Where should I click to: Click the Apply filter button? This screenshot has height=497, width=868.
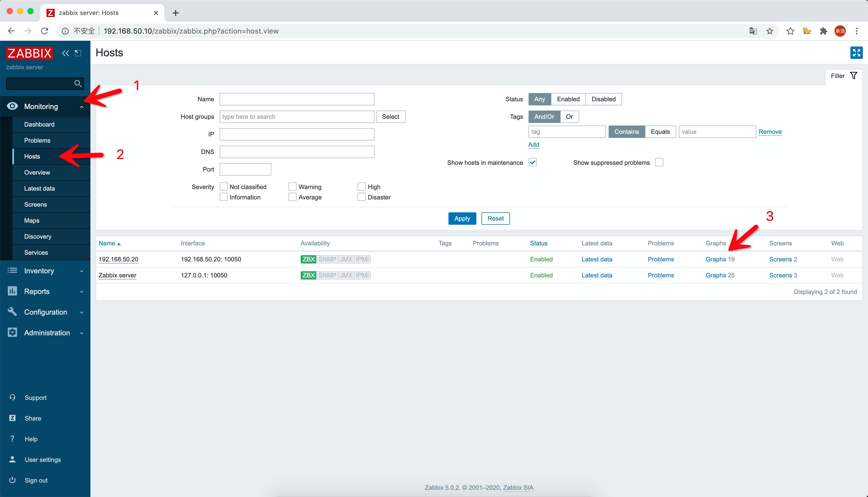462,219
